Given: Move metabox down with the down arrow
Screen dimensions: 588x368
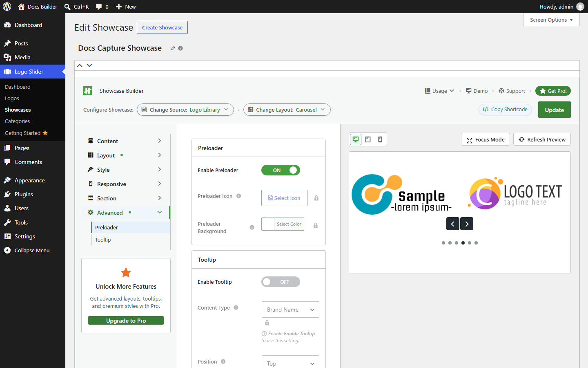Looking at the screenshot, I should [x=89, y=65].
